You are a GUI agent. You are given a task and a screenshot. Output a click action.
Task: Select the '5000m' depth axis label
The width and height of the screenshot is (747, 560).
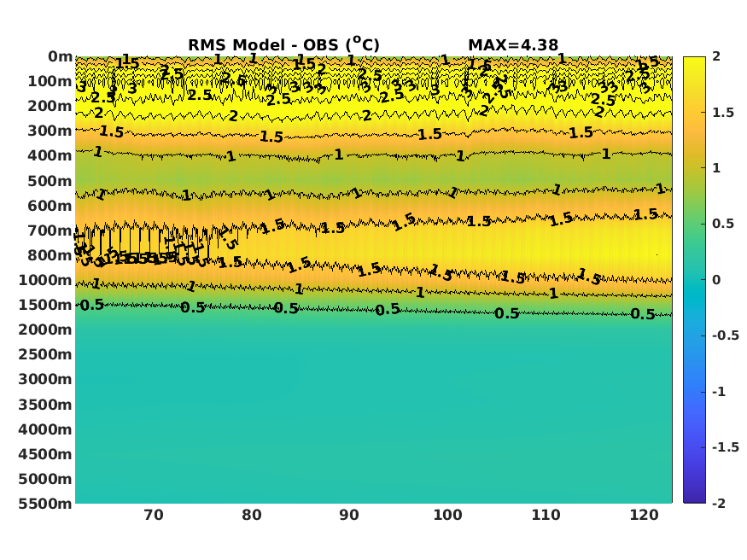coord(45,479)
